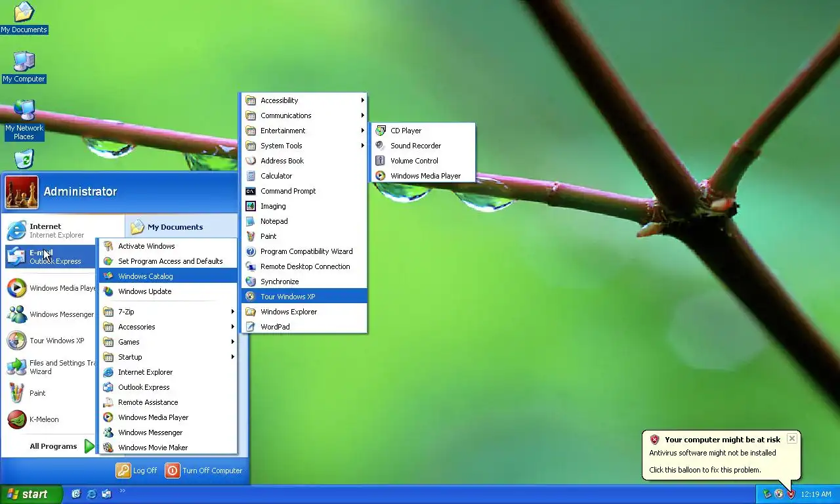The width and height of the screenshot is (840, 504).
Task: Launch Internet Explorer from Quick Launch
Action: pos(91,494)
